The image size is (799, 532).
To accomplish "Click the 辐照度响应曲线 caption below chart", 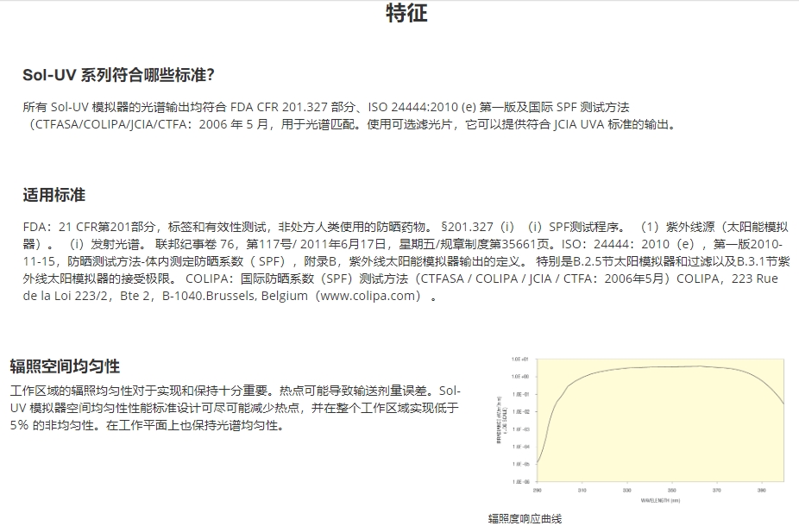I will click(525, 518).
